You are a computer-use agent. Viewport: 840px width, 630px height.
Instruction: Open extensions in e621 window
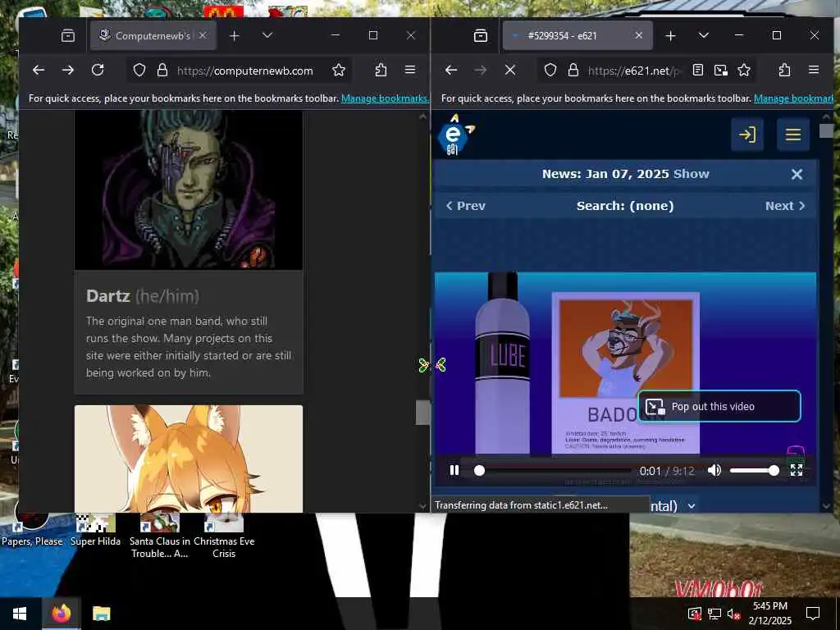(784, 71)
